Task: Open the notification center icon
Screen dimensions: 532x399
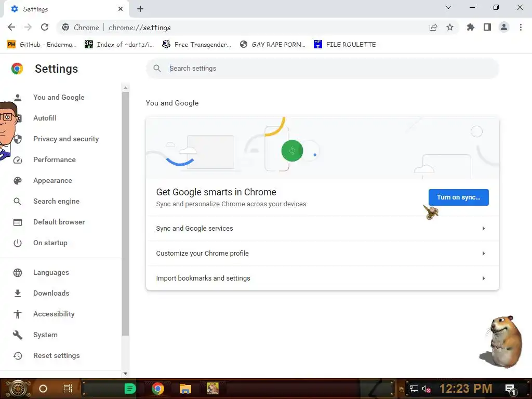Action: [511, 389]
